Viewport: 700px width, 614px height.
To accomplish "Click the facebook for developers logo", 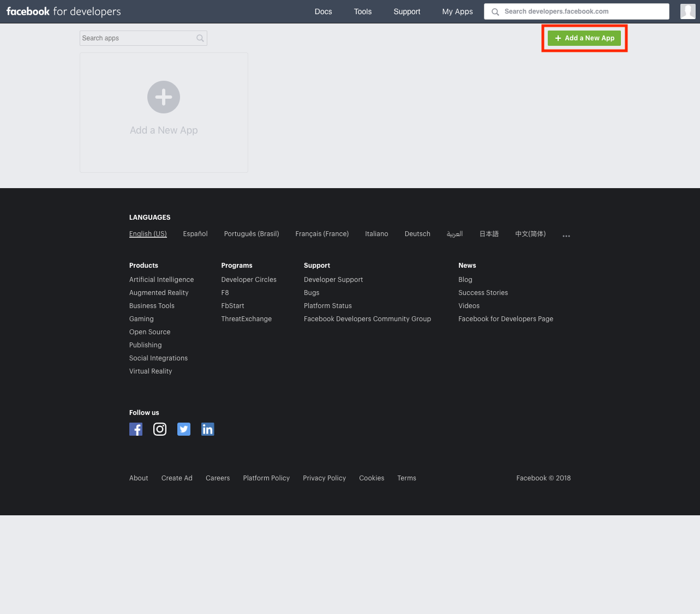I will (64, 11).
